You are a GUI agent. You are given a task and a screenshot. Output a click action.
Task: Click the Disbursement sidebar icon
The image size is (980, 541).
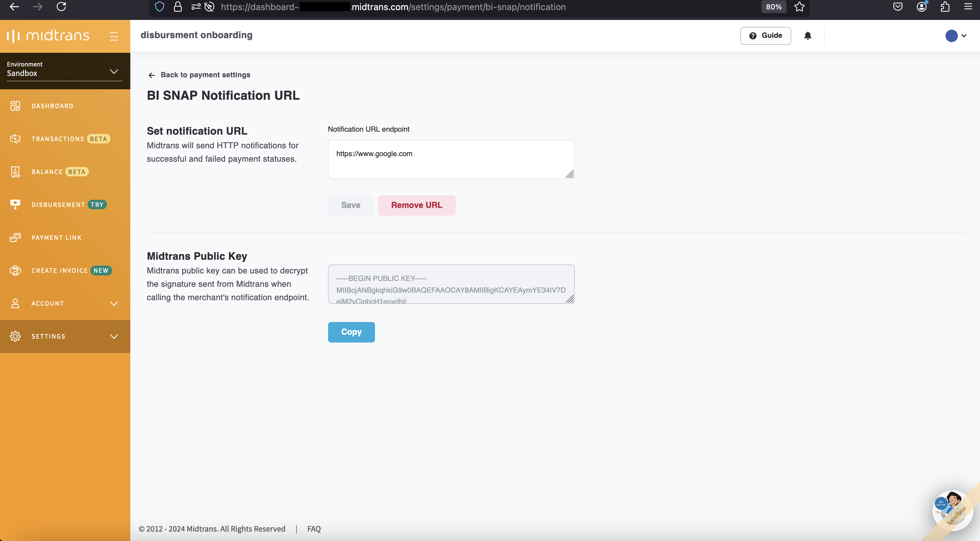(15, 204)
